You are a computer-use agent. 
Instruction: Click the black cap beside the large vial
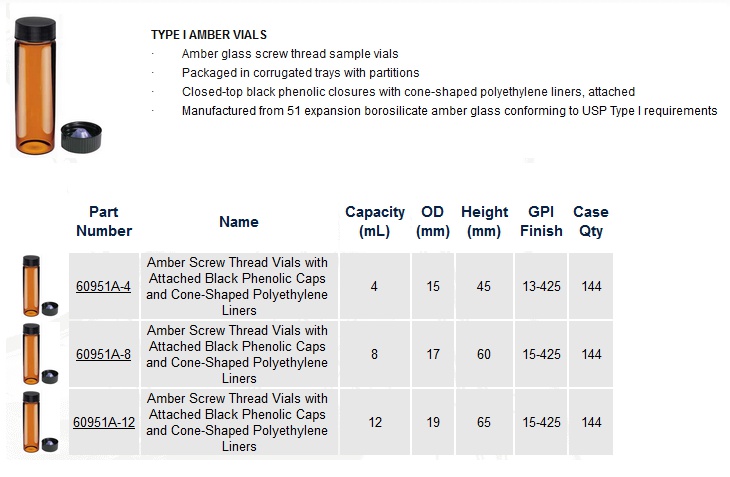(81, 137)
